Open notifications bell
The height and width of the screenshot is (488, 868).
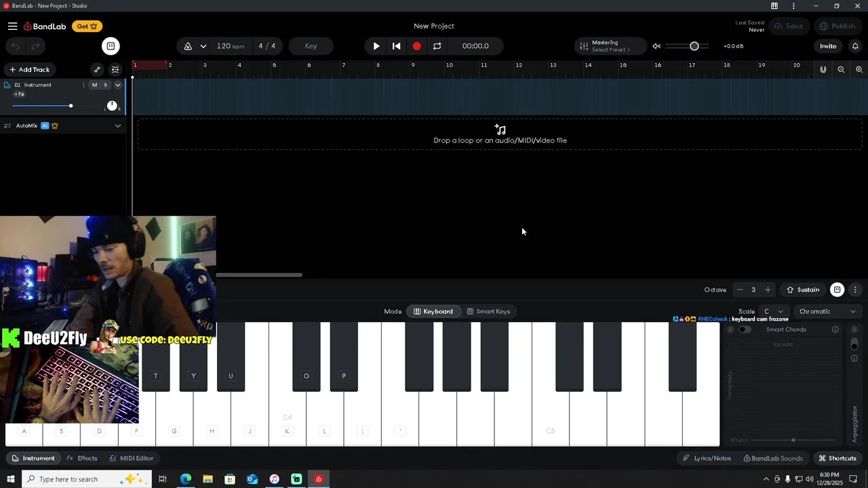855,46
